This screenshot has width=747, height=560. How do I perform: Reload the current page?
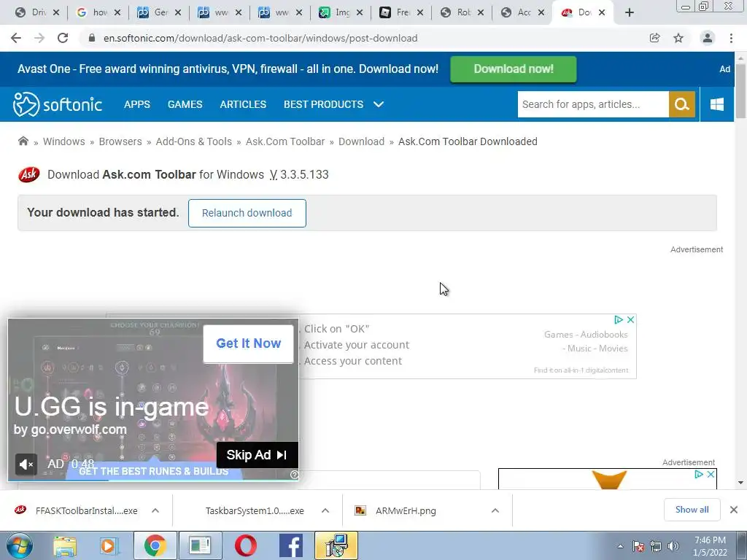click(x=63, y=38)
